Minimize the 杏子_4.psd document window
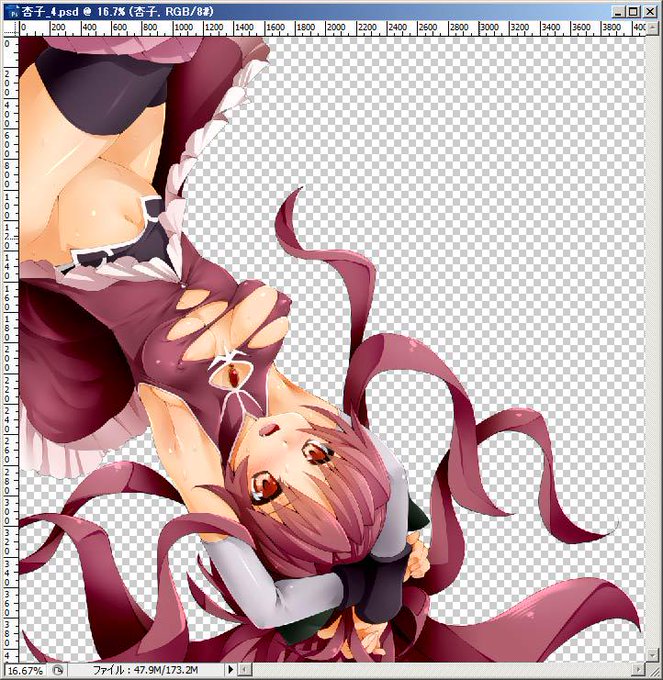The image size is (663, 680). [618, 12]
